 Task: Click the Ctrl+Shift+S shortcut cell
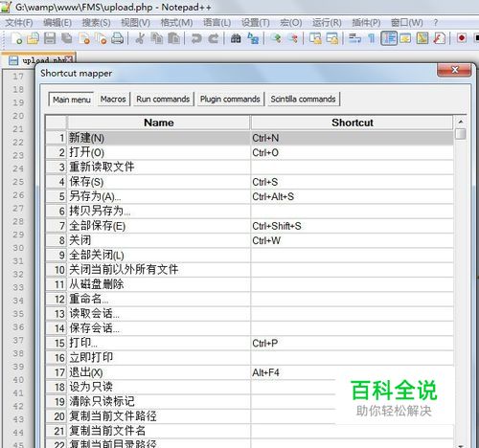click(352, 226)
